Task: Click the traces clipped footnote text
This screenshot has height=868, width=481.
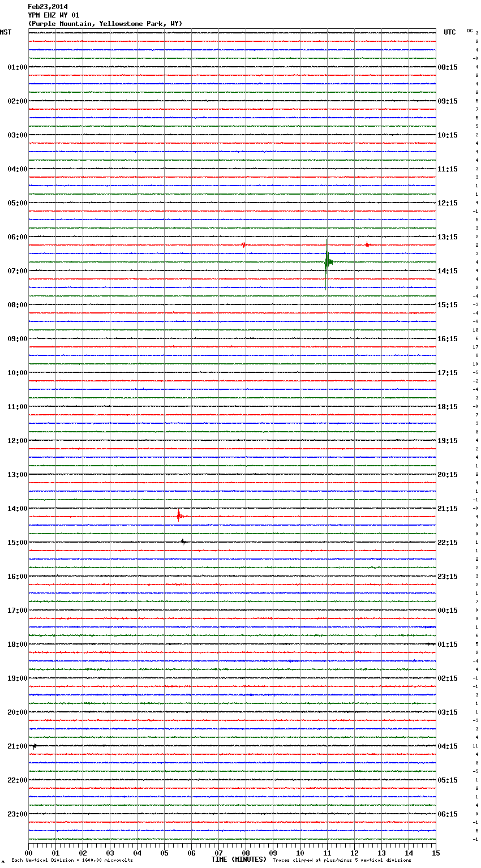Action: click(342, 861)
